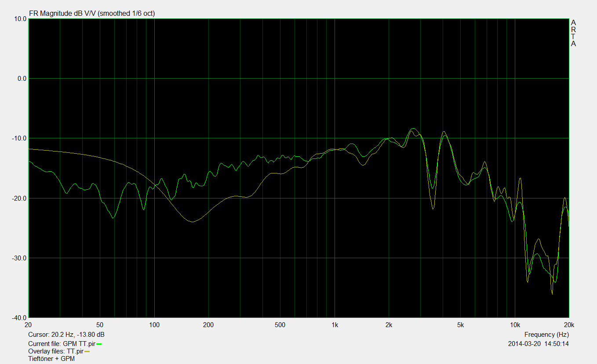
Task: Click the 'Tieftöner + GPM' caption text
Action: coord(51,359)
